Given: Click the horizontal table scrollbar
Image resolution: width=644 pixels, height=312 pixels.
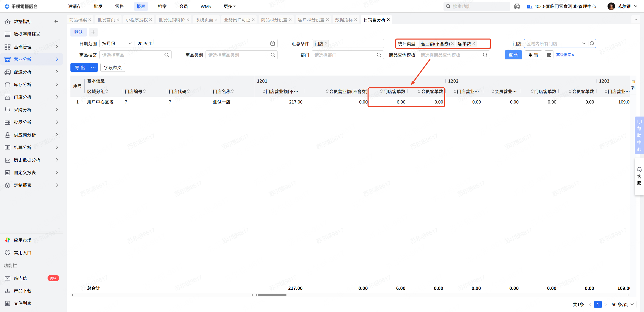Looking at the screenshot, I should [272, 295].
